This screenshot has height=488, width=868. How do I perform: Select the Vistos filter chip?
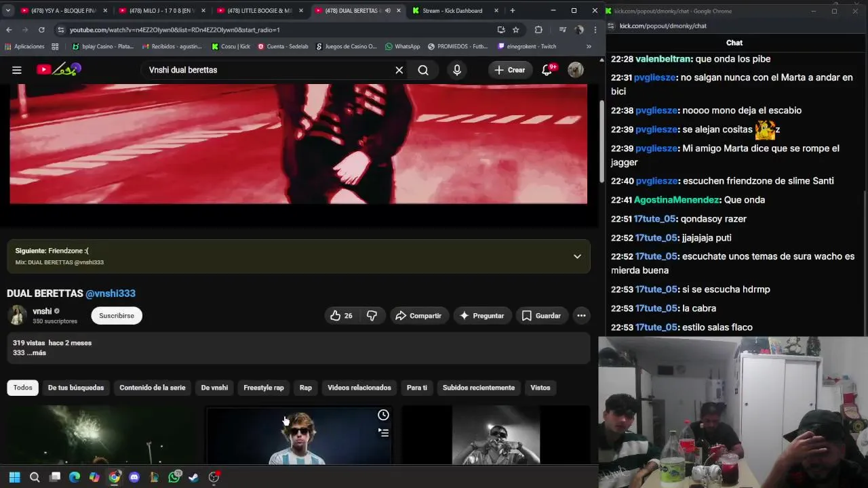[540, 388]
